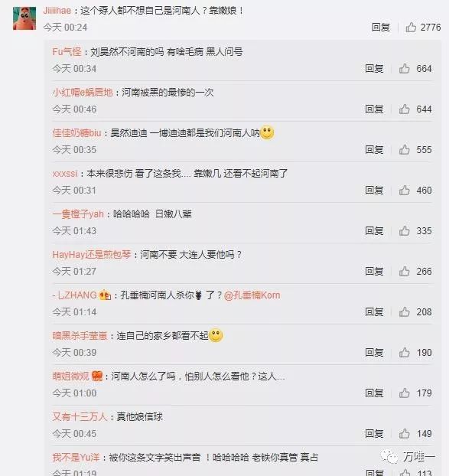
Task: Open Jiiiihae's profile avatar
Action: [24, 18]
